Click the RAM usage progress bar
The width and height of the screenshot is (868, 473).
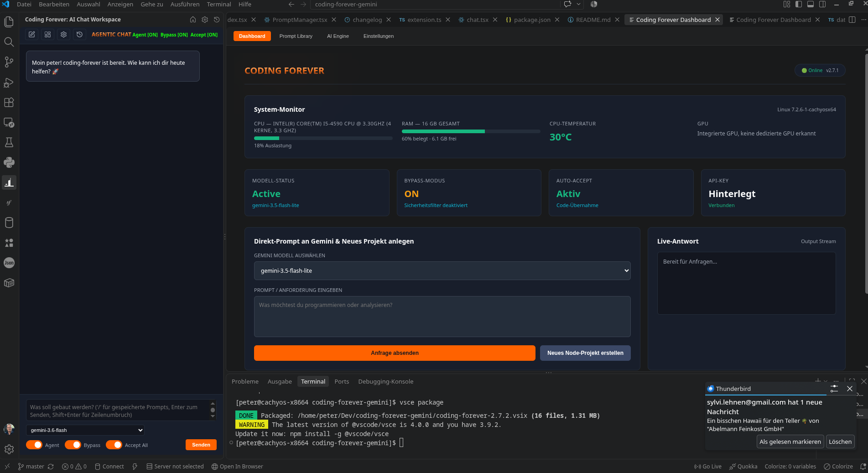(471, 131)
